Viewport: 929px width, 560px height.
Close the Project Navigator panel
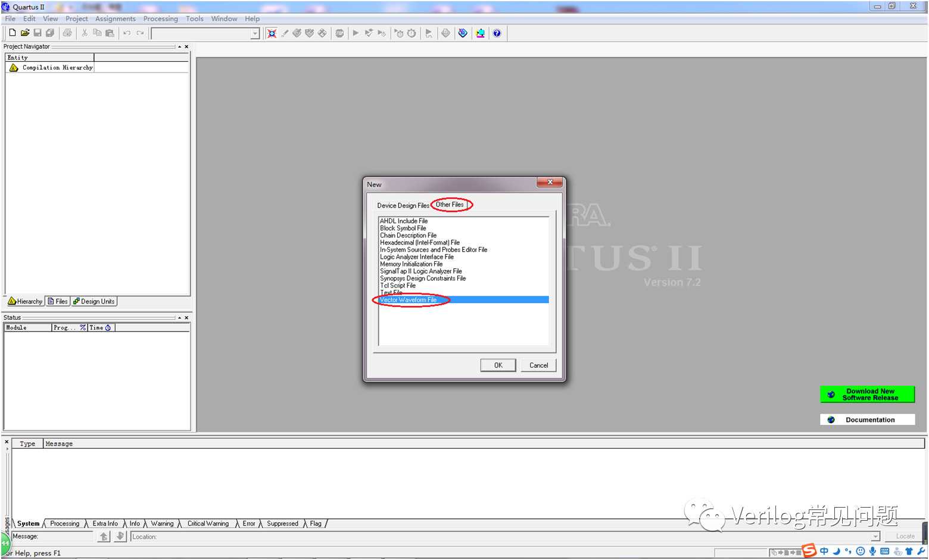[186, 46]
